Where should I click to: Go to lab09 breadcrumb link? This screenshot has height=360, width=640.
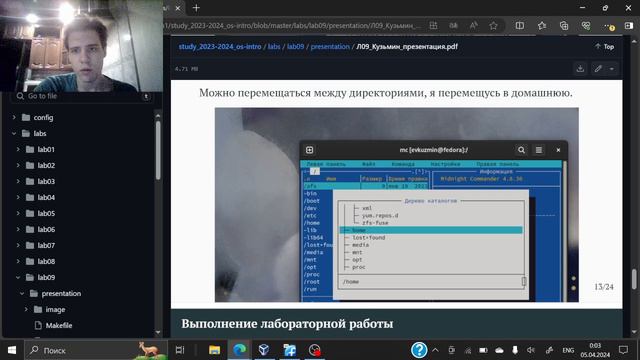[x=296, y=47]
